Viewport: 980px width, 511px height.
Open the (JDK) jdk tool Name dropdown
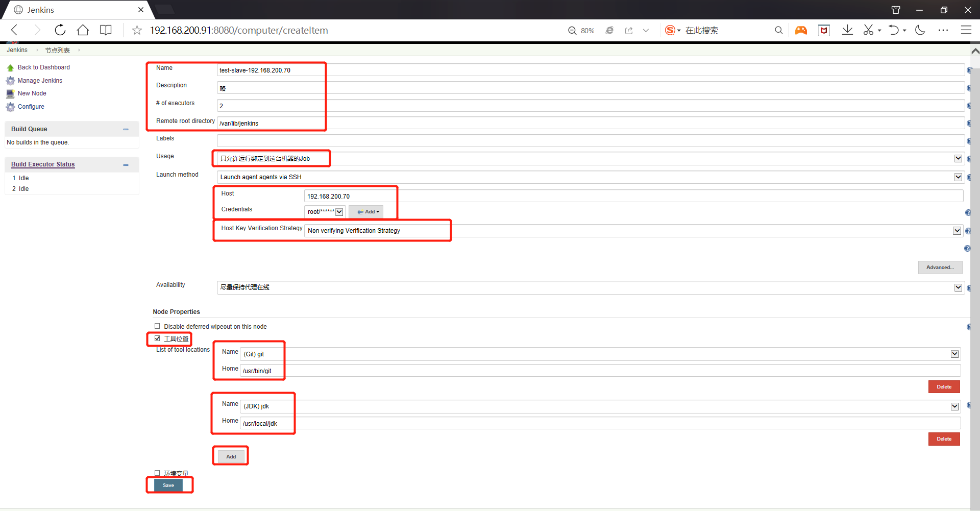click(x=600, y=406)
